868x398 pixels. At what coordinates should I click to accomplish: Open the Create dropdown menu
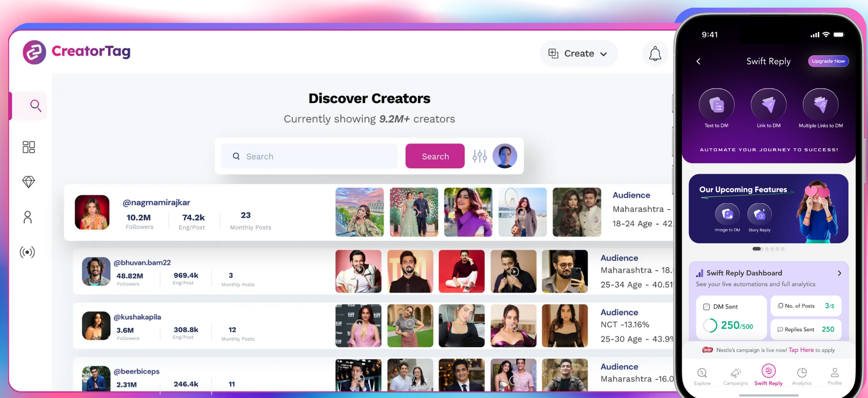click(x=578, y=54)
